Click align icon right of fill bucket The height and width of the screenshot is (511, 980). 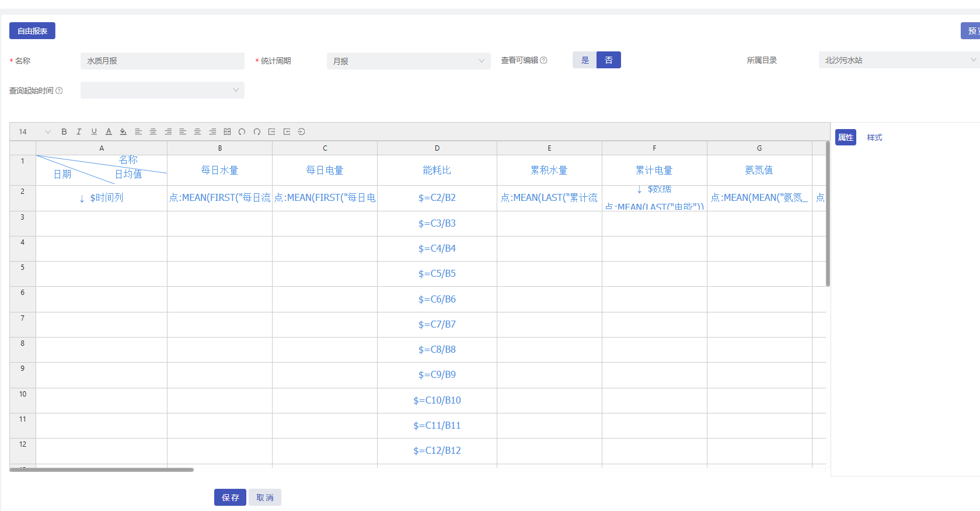138,132
